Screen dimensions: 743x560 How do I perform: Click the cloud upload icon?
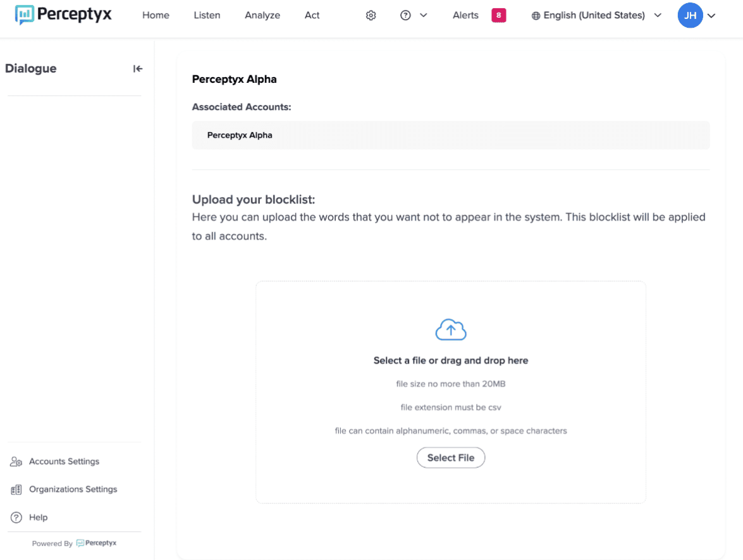451,330
